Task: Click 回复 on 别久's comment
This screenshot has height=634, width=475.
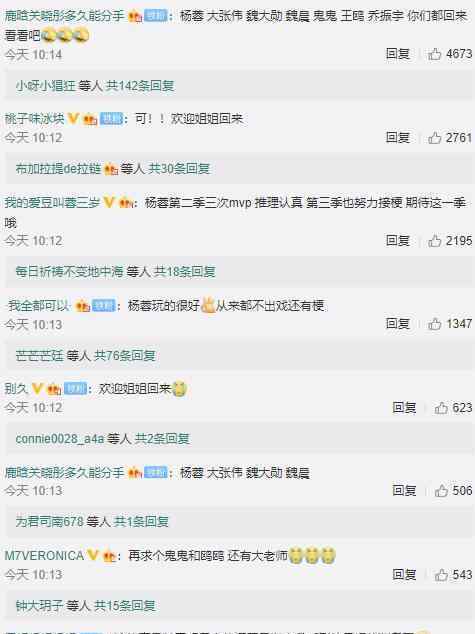Action: pyautogui.click(x=404, y=408)
